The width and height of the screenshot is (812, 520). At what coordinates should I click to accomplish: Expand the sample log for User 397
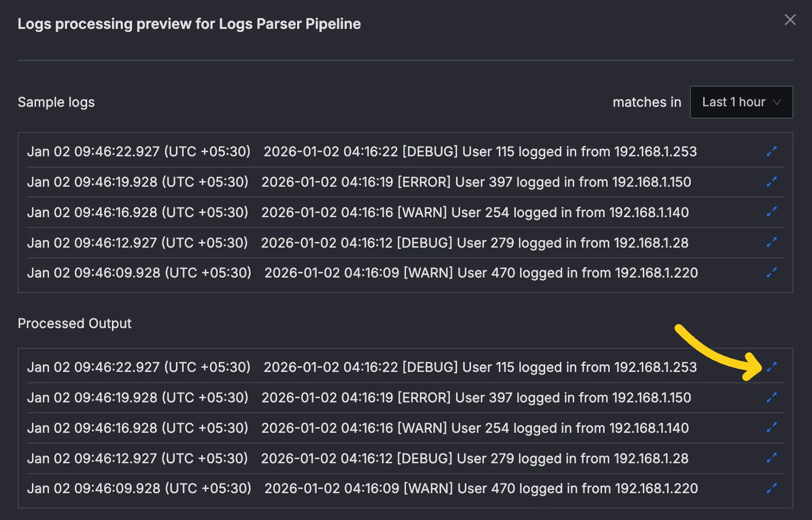[772, 182]
